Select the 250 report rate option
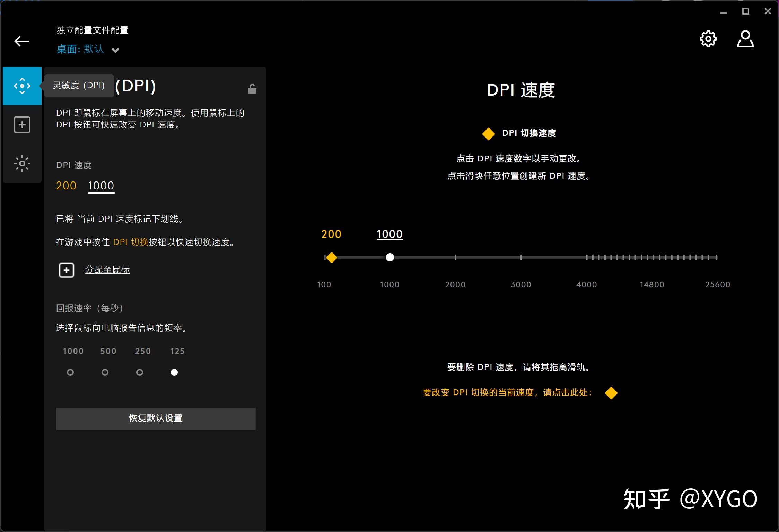 (x=140, y=372)
